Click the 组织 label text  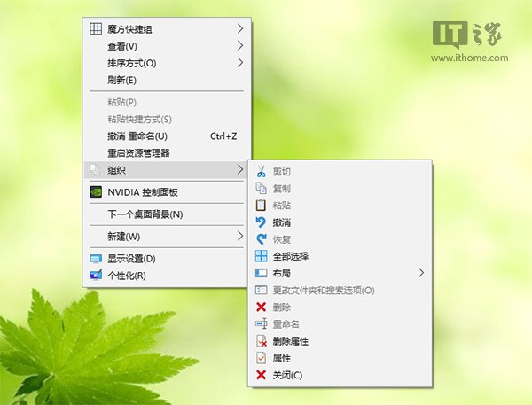pyautogui.click(x=116, y=170)
